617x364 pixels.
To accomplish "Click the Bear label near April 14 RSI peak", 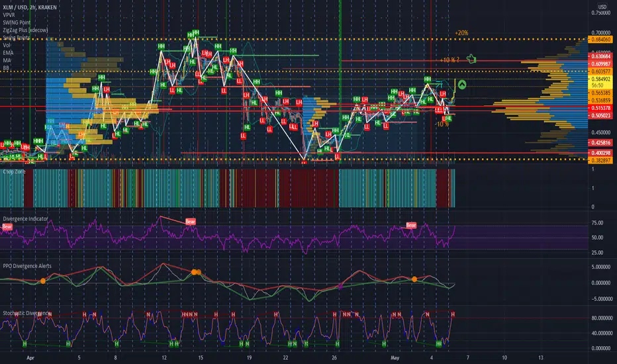I will pyautogui.click(x=190, y=222).
